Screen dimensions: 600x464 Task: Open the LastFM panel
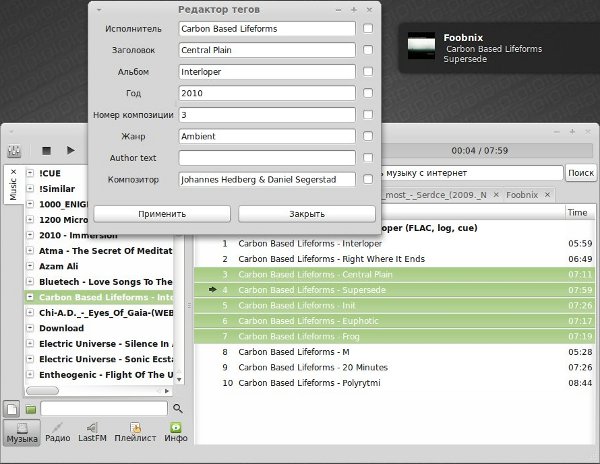pyautogui.click(x=93, y=432)
